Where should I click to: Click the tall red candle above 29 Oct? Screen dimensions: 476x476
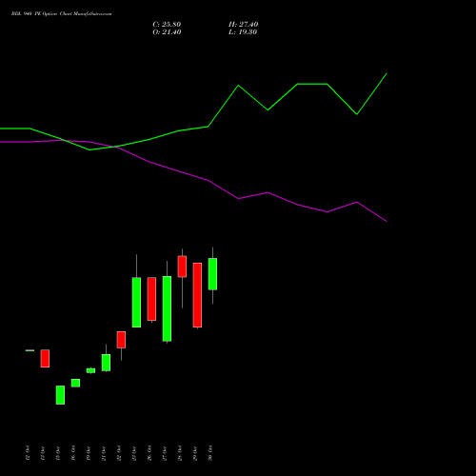(x=197, y=295)
